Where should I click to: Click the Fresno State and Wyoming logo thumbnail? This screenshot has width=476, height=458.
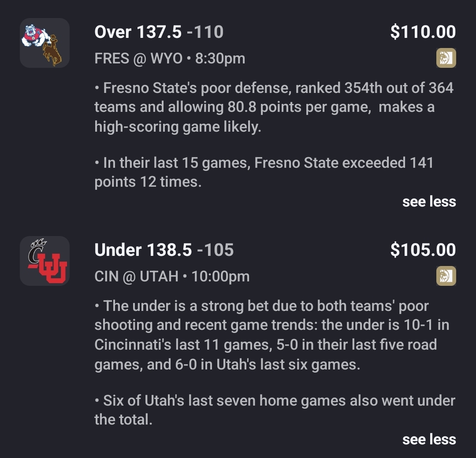[x=45, y=43]
